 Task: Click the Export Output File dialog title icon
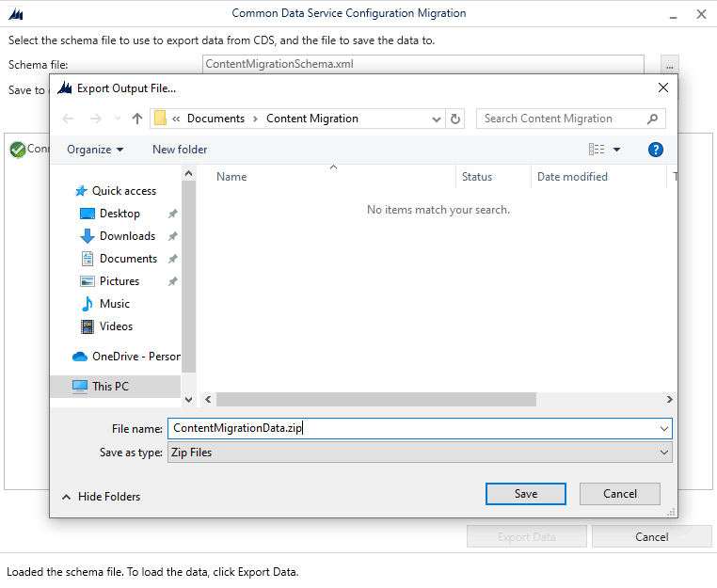pos(65,87)
